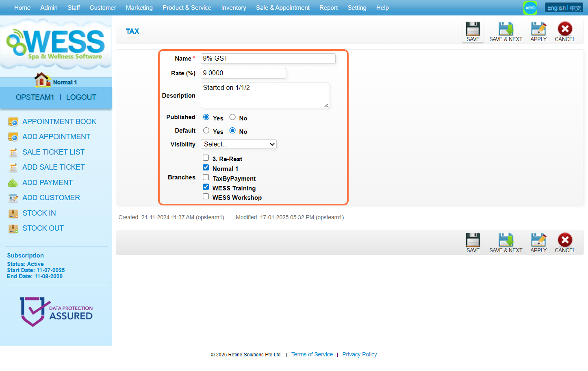This screenshot has height=371, width=588.
Task: Open Appointment Book from sidebar icon
Action: [13, 122]
